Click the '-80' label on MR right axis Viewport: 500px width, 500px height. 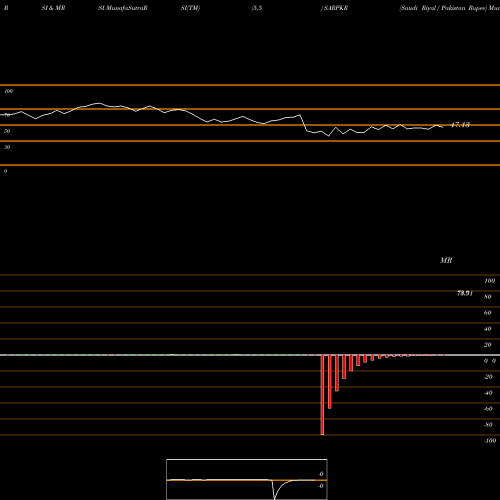tap(488, 425)
